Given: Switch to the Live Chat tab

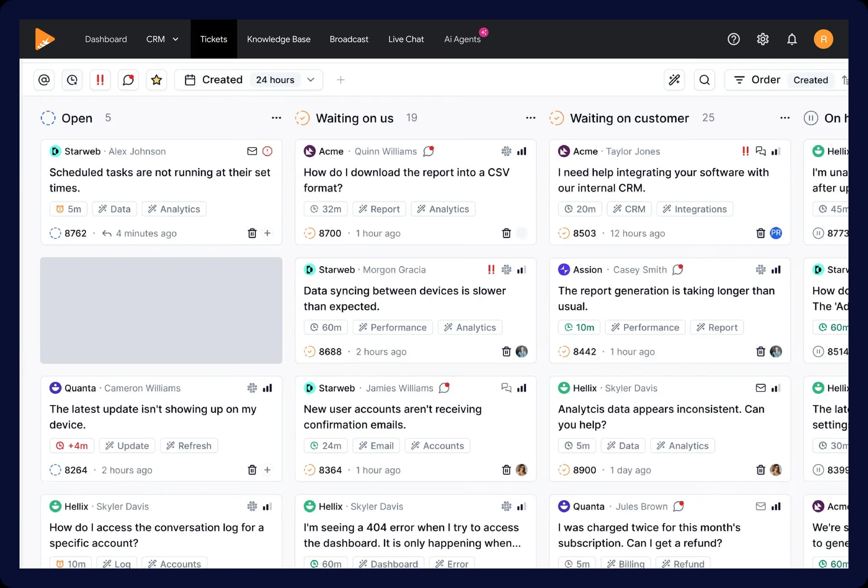Looking at the screenshot, I should coord(406,39).
